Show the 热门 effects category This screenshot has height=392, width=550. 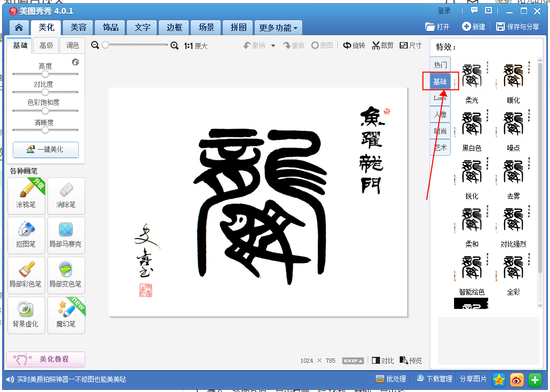pyautogui.click(x=440, y=65)
